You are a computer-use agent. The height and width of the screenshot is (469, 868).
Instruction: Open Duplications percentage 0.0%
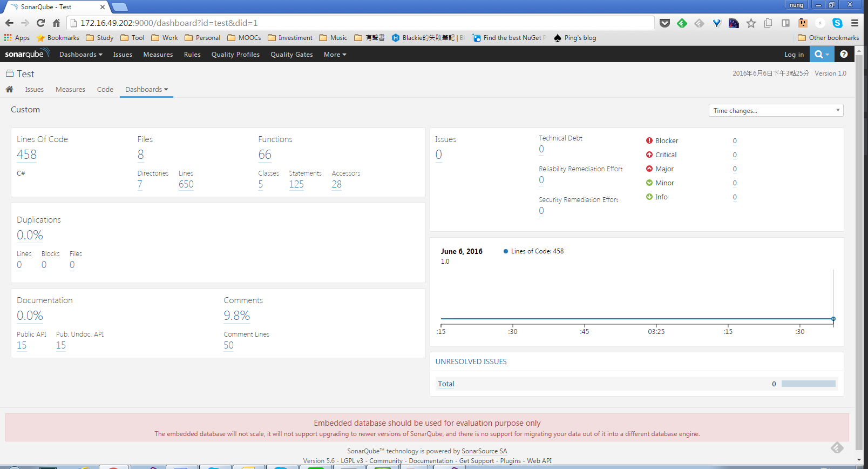click(30, 235)
